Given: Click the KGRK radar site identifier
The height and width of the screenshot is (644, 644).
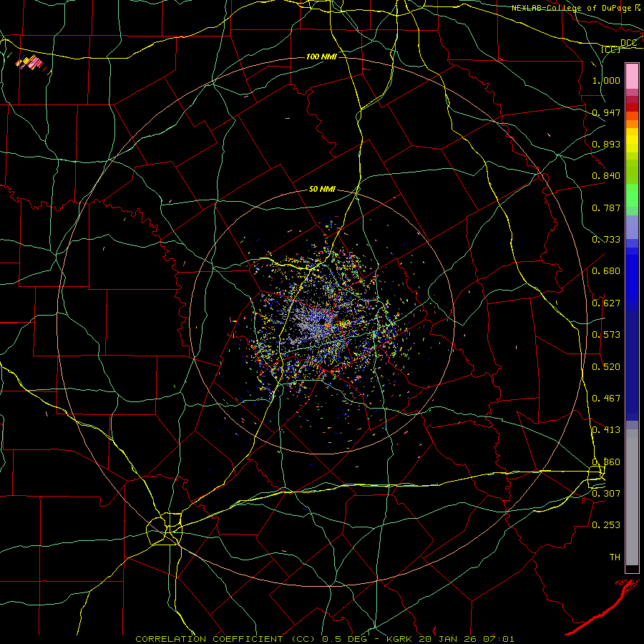Looking at the screenshot, I should [x=399, y=639].
